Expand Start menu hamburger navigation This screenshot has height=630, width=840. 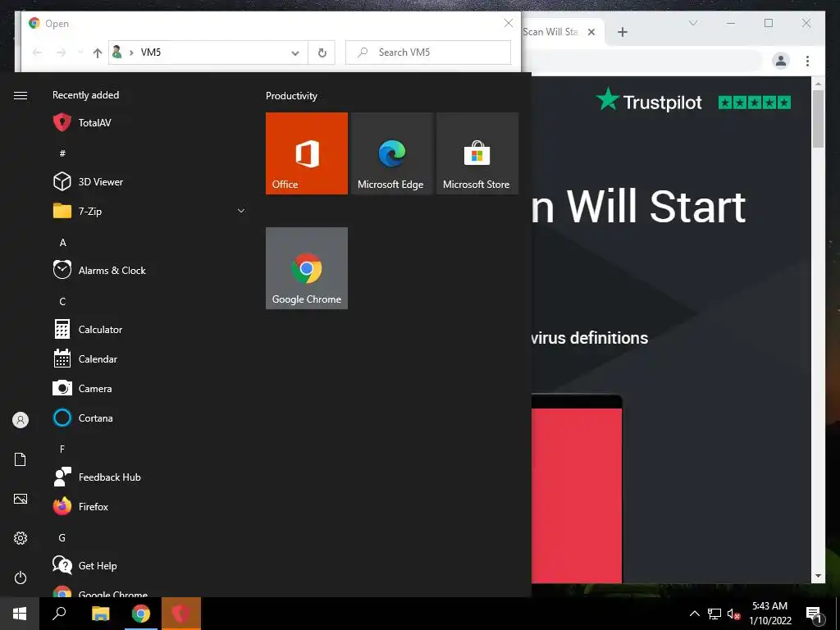click(21, 95)
